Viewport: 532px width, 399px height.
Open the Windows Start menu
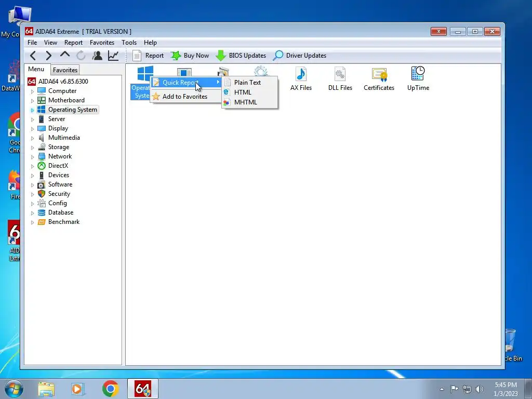pyautogui.click(x=14, y=389)
